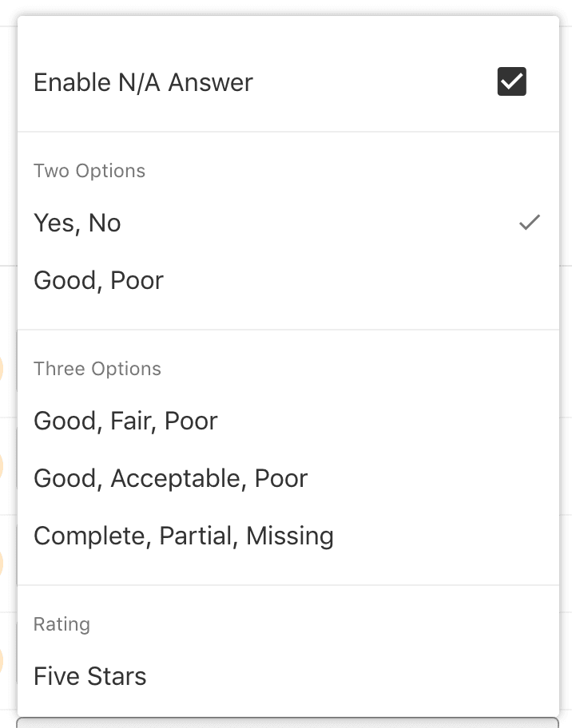Click Enable N/A Answer label text
572x728 pixels.
coord(143,81)
